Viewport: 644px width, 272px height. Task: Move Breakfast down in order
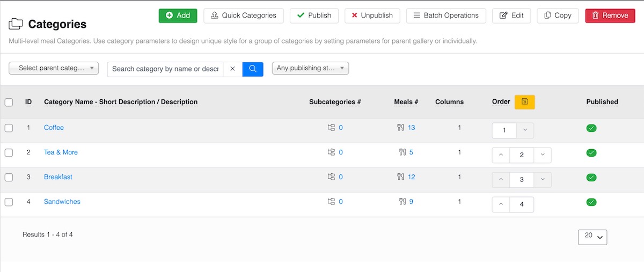[543, 180]
